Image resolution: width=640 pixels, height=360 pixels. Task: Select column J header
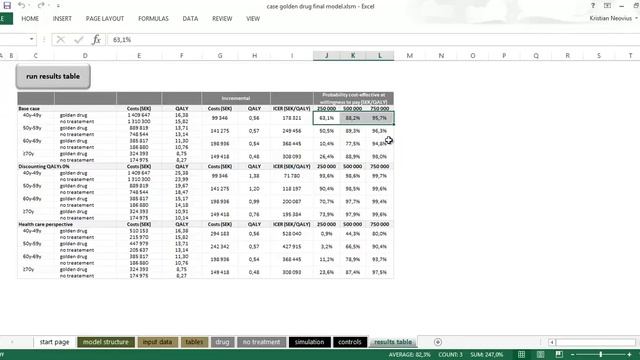[327, 56]
